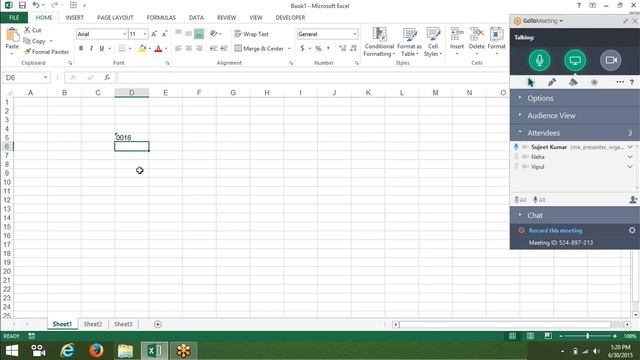The height and width of the screenshot is (360, 640).
Task: Click the Insert Function fx icon
Action: click(x=107, y=77)
